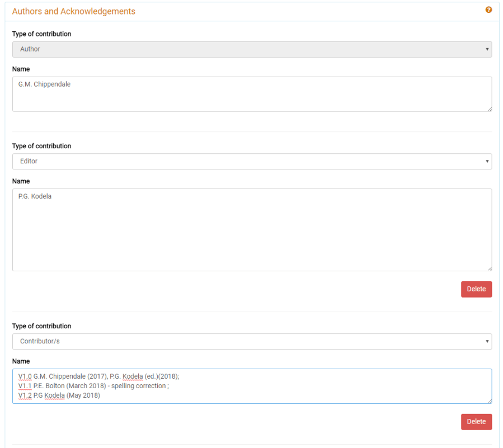Screen dimensions: 503x448
Task: Open the Editor type of contribution dropdown
Action: click(252, 162)
